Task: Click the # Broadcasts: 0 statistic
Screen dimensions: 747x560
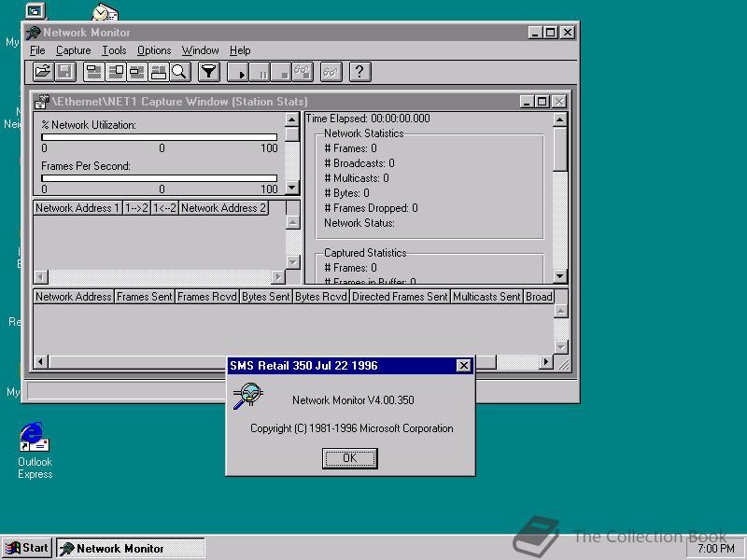Action: [359, 163]
